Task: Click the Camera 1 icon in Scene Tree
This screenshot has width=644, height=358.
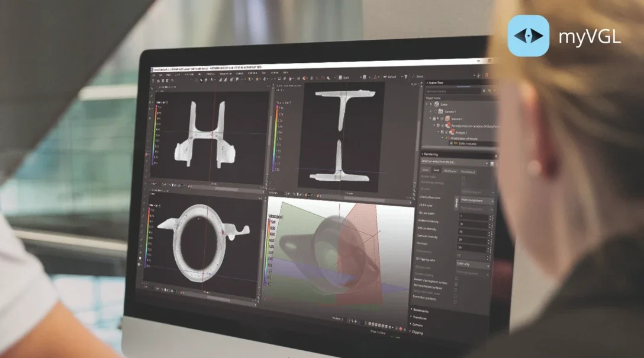Action: pyautogui.click(x=439, y=111)
